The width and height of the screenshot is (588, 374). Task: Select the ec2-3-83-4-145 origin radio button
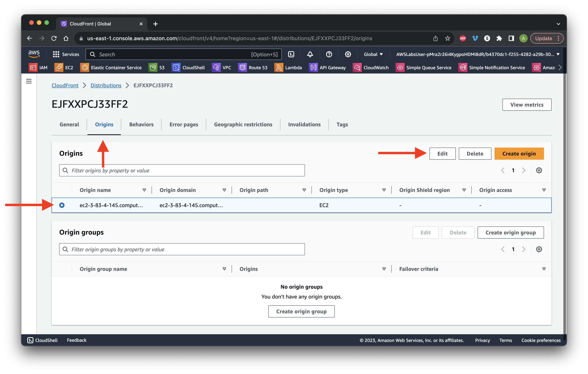point(62,205)
